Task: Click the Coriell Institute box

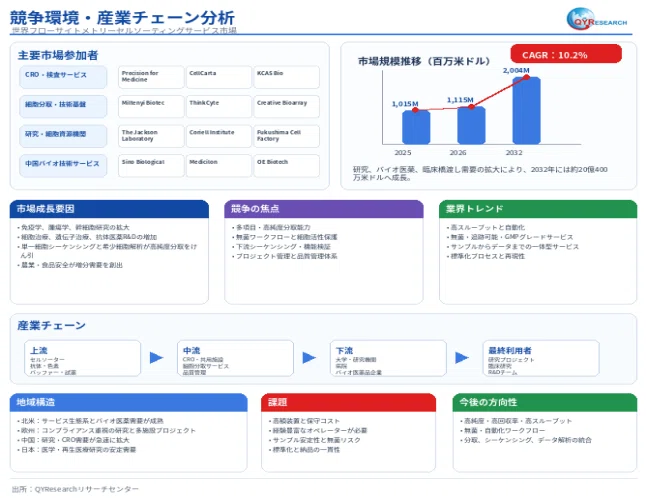Action: tap(219, 136)
